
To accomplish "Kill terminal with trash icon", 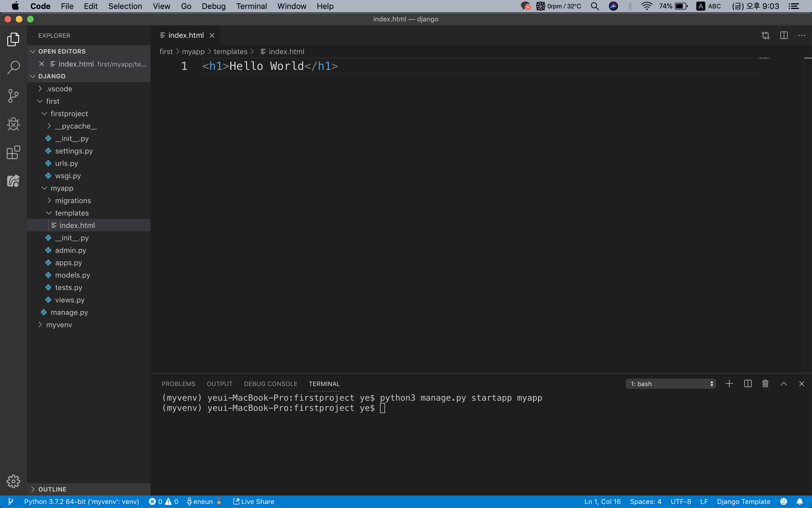I will coord(765,384).
